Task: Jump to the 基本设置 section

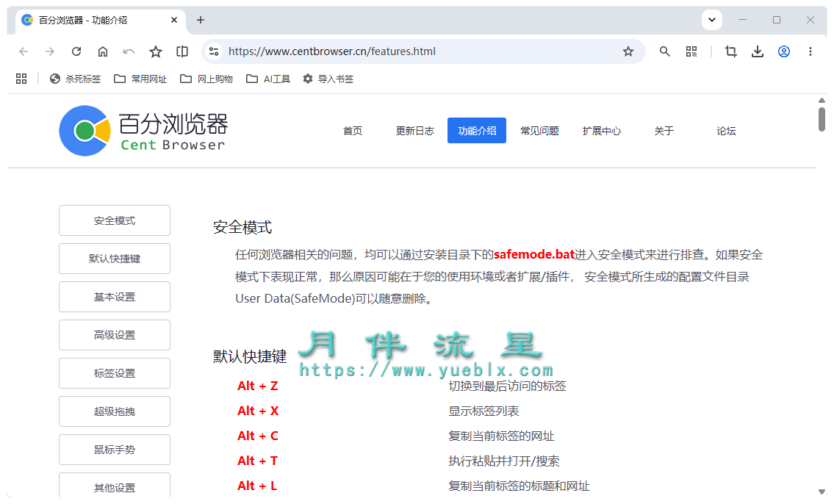Action: click(115, 298)
